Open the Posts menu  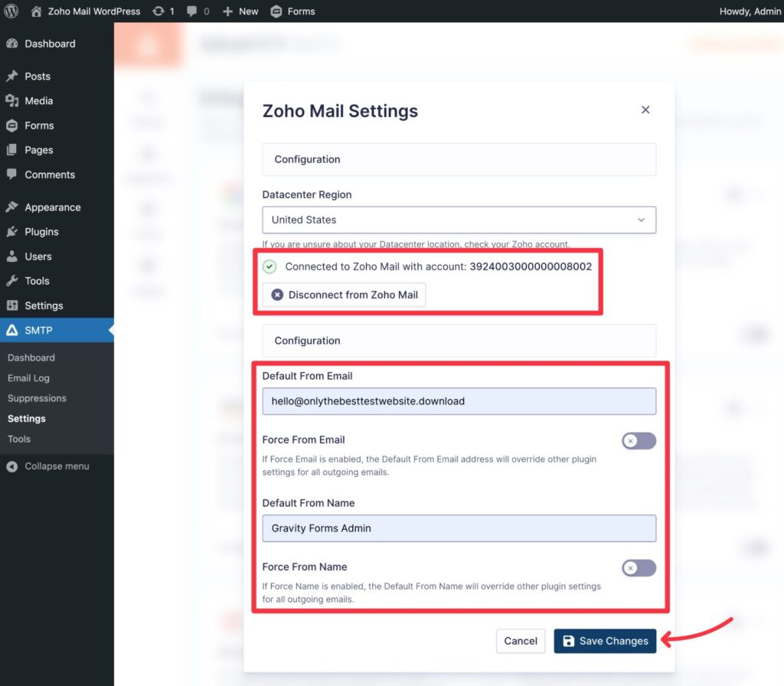pos(38,76)
